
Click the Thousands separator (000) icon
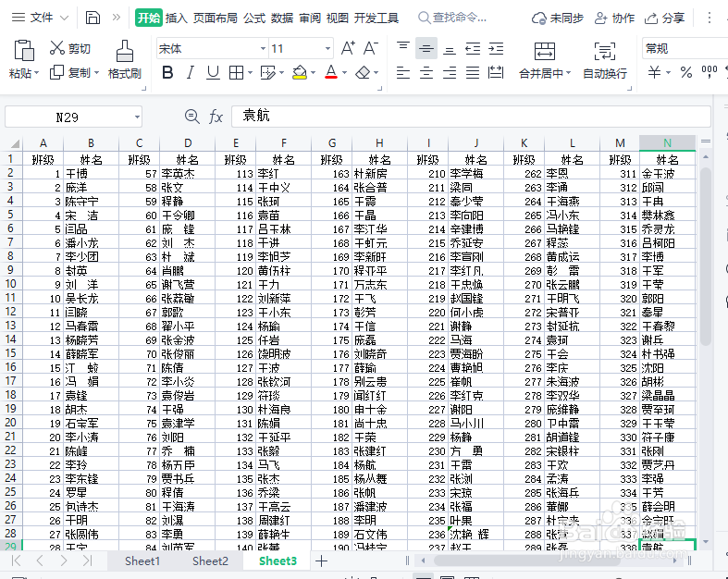tap(709, 72)
